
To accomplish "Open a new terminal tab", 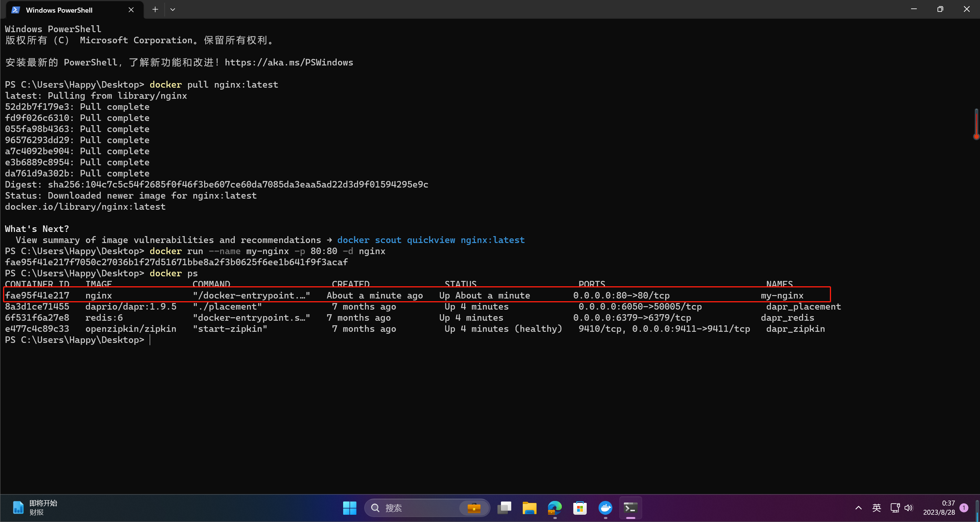I will tap(155, 10).
